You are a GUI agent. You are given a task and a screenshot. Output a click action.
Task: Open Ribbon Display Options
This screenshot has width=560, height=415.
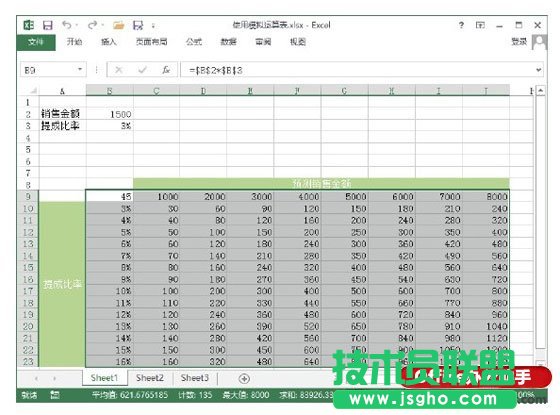480,25
